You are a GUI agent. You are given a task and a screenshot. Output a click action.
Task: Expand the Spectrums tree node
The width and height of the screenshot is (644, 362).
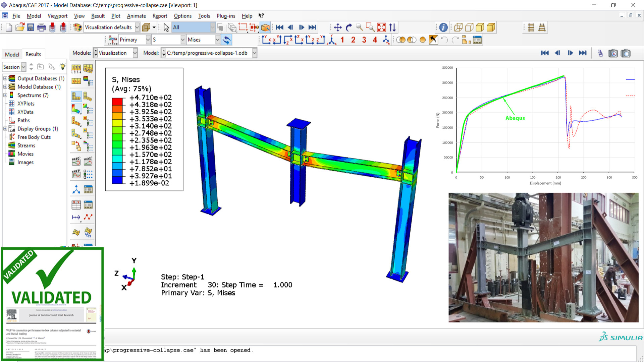[5, 95]
